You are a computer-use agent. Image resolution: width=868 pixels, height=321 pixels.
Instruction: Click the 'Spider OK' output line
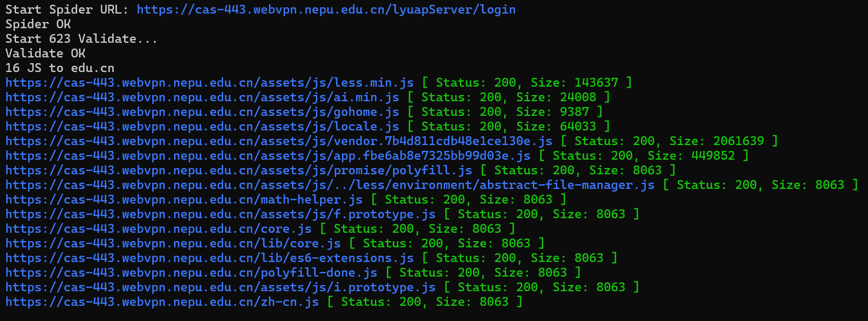point(38,25)
